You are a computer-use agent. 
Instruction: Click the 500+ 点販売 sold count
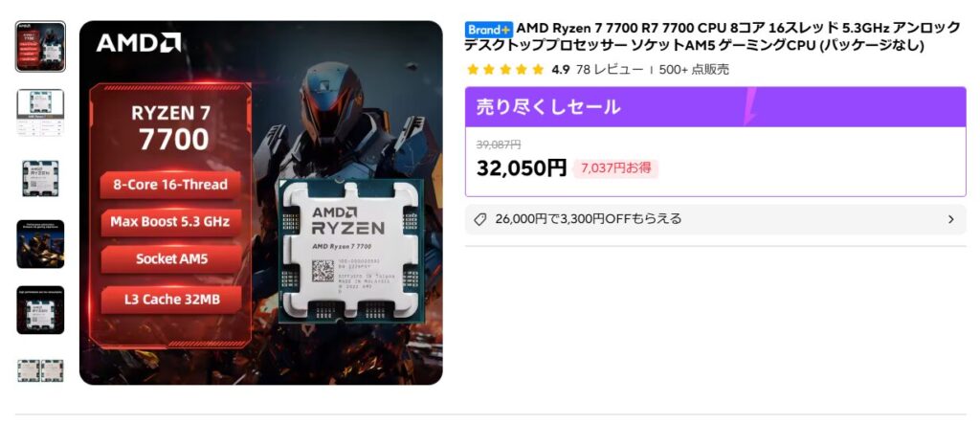694,70
